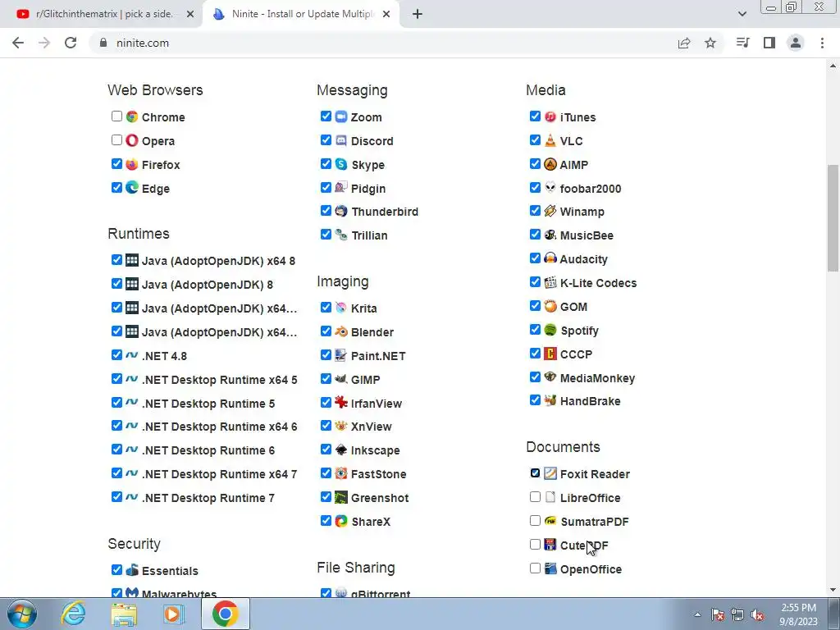Click the Audacity headphones icon
Screen dimensions: 840x630
[550, 258]
